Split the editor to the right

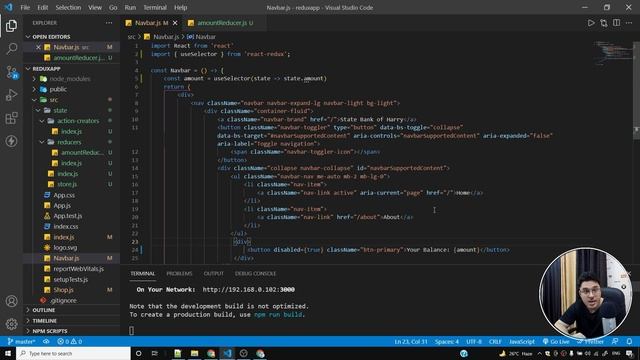pyautogui.click(x=616, y=23)
